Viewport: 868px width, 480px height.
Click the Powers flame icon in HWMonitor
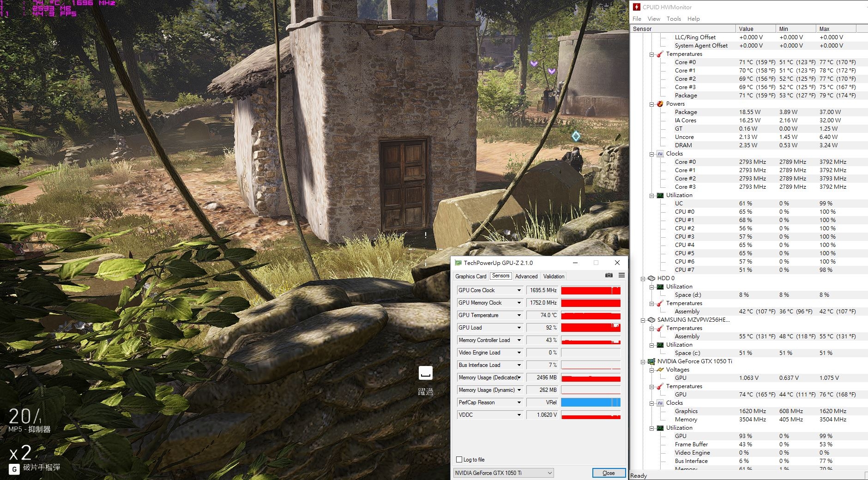point(660,104)
